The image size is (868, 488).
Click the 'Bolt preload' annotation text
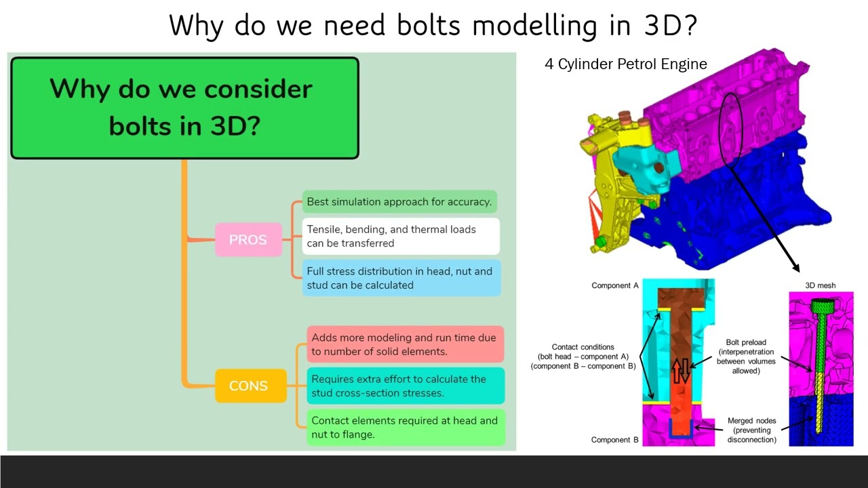click(x=745, y=357)
